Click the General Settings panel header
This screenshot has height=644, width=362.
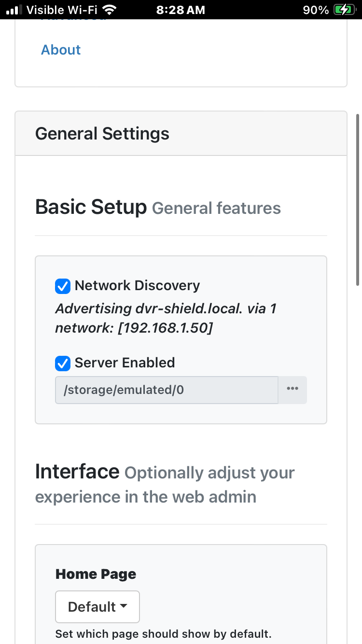[x=102, y=134]
